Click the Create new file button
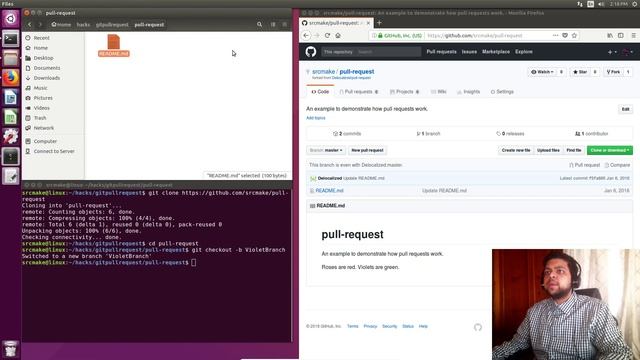Viewport: 640px width, 360px height. pyautogui.click(x=516, y=150)
